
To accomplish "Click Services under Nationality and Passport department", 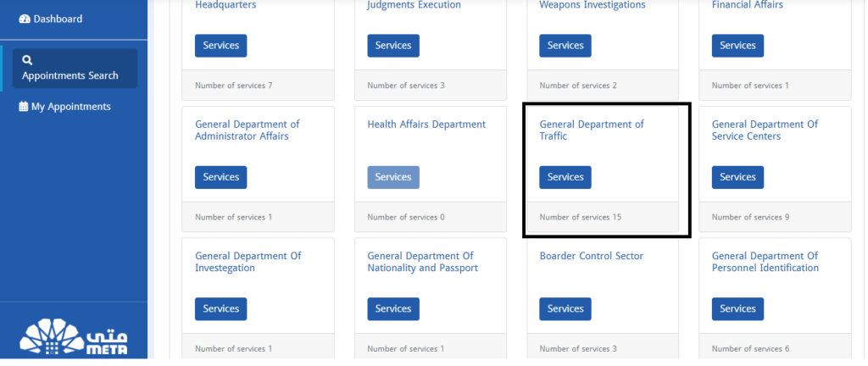I will pos(392,308).
